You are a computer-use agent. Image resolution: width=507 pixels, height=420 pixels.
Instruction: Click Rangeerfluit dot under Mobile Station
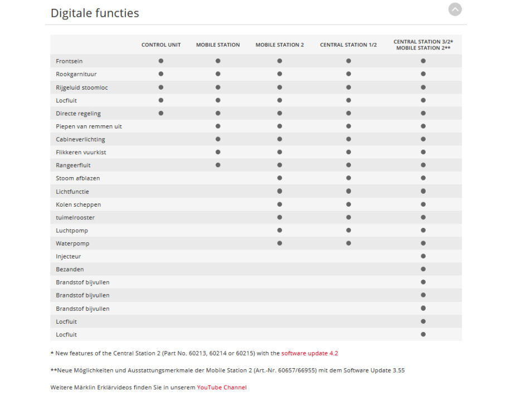pos(218,165)
